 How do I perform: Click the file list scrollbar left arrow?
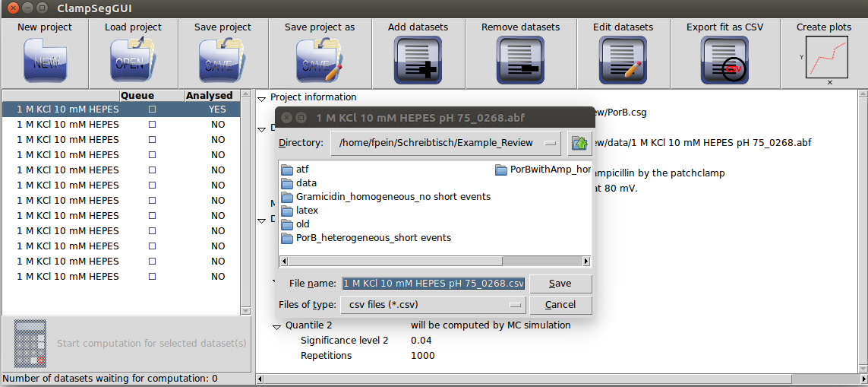click(285, 261)
